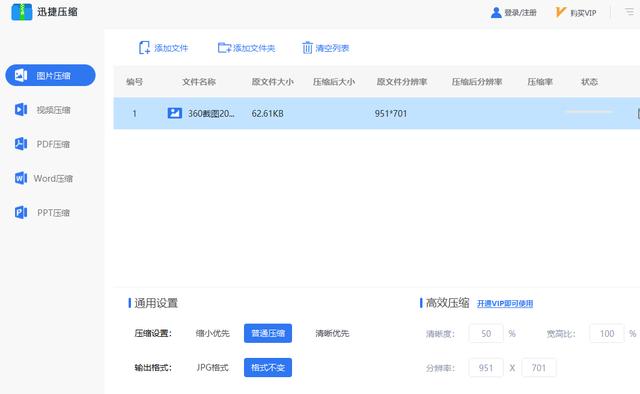This screenshot has height=394, width=640.
Task: Click the 62.61KB file size cell
Action: click(x=267, y=114)
